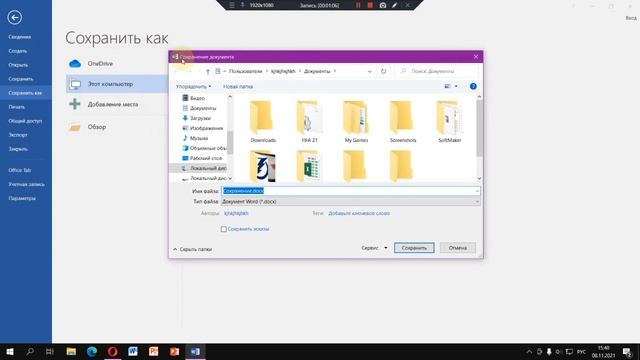Open Экспорт in Backstage menu

pos(18,135)
